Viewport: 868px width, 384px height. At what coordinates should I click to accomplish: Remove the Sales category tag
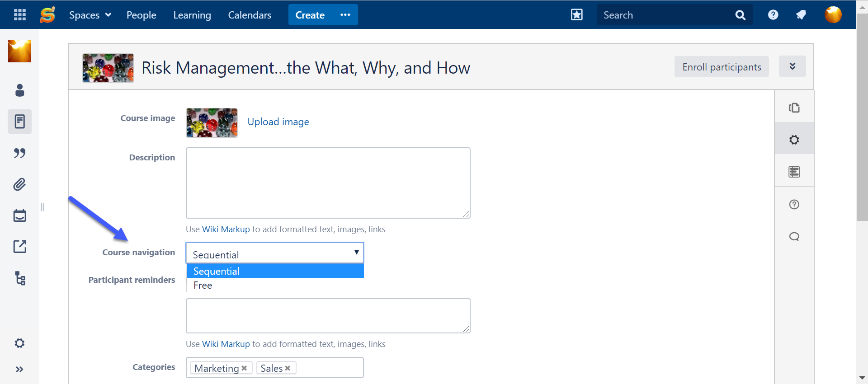[288, 368]
